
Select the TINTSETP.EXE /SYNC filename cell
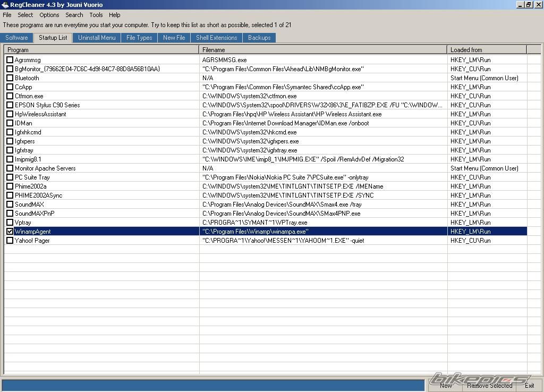324,195
